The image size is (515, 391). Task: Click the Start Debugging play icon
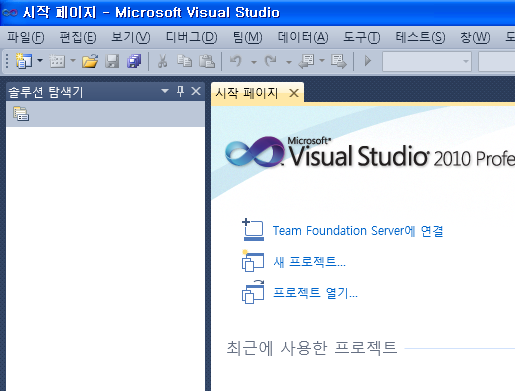click(x=368, y=61)
